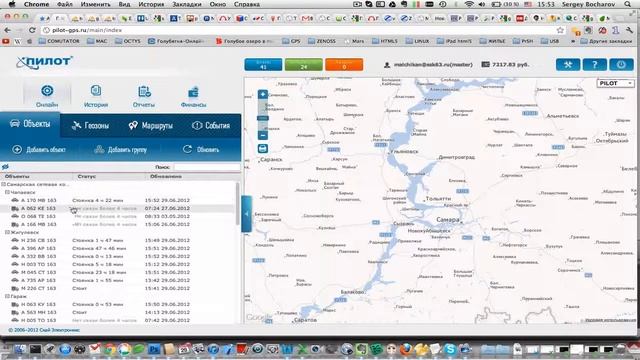Zoom in the map with plus button
The height and width of the screenshot is (360, 640).
click(x=263, y=94)
